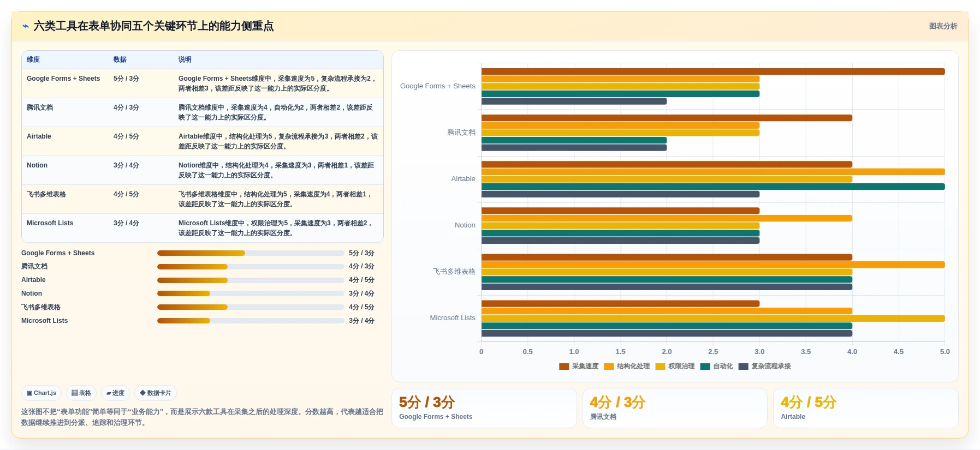
Task: Click the page title 六类工具在表单协同
Action: [x=153, y=26]
